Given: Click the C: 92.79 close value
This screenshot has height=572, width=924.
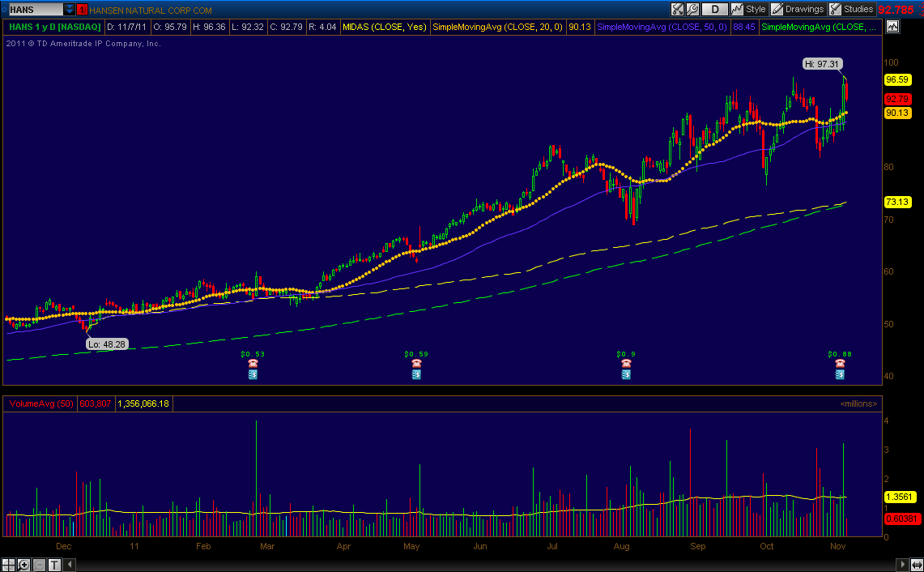Looking at the screenshot, I should coord(286,27).
